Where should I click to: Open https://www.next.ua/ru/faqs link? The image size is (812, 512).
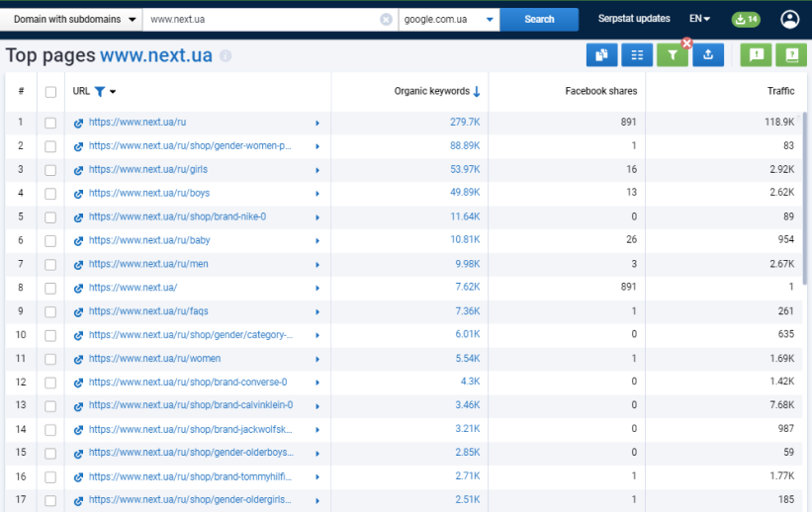coord(148,311)
